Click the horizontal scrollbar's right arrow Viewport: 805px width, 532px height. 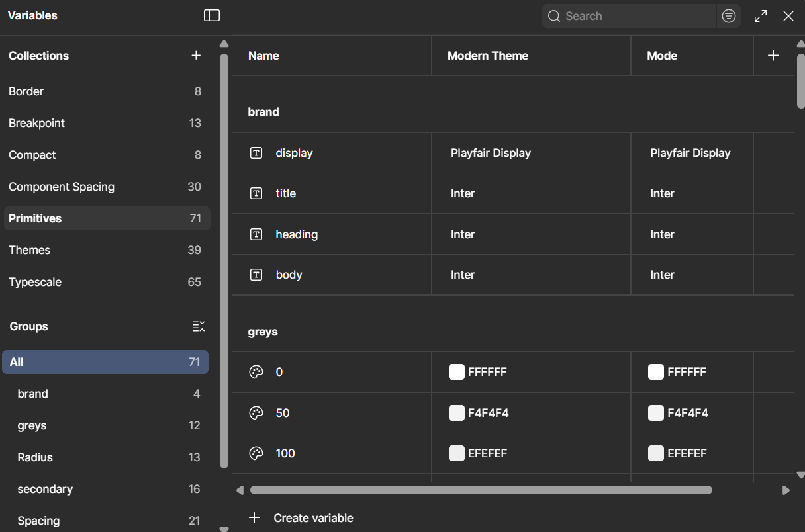[786, 490]
